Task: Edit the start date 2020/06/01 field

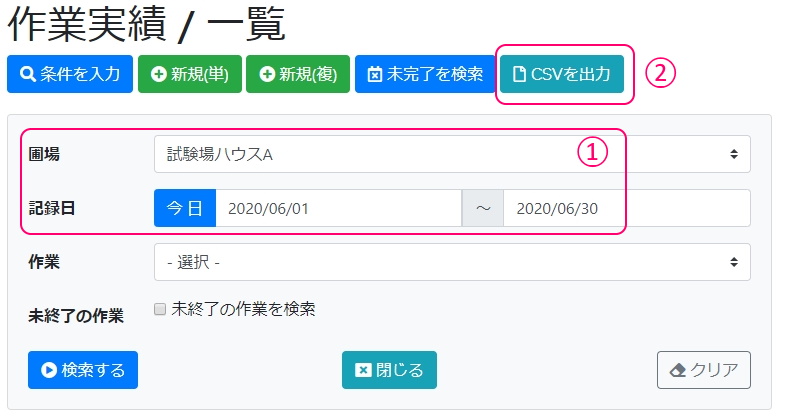Action: pyautogui.click(x=338, y=208)
